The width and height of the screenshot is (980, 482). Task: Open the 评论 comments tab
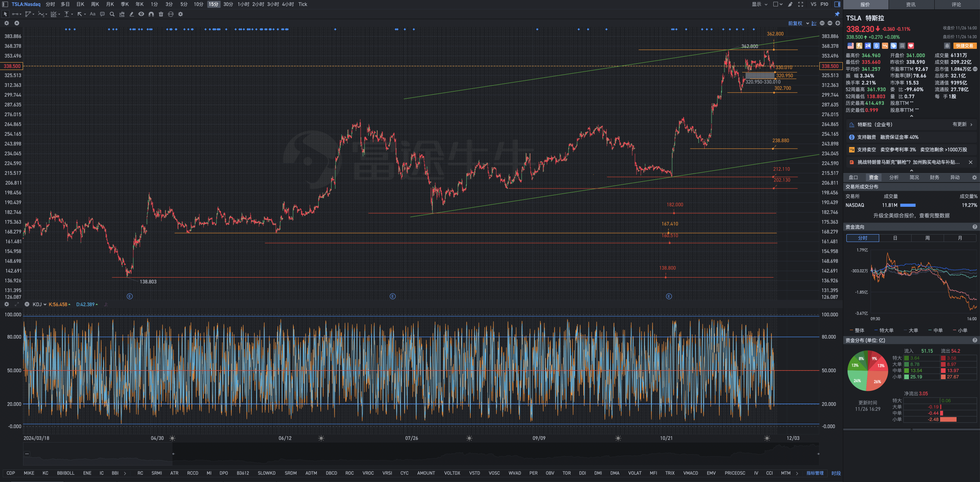coord(957,5)
